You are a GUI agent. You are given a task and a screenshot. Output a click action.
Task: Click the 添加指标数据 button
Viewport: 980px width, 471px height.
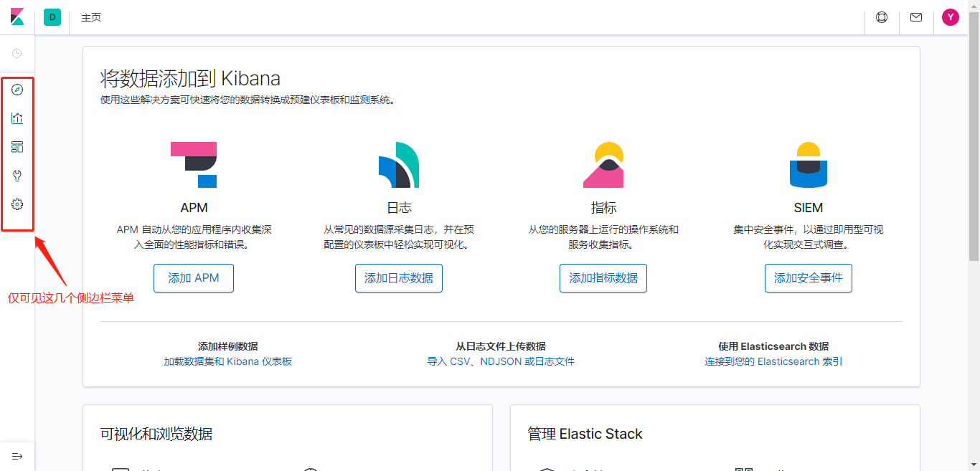click(603, 278)
